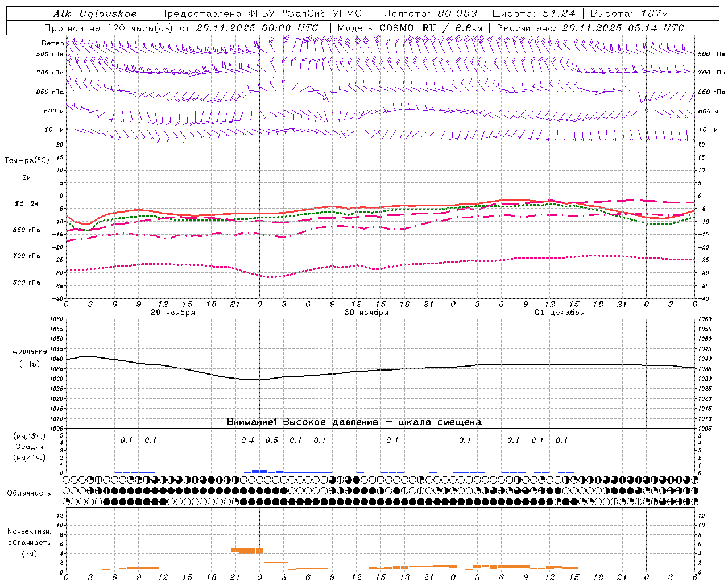Click the Высота: 187м header value

point(629,14)
